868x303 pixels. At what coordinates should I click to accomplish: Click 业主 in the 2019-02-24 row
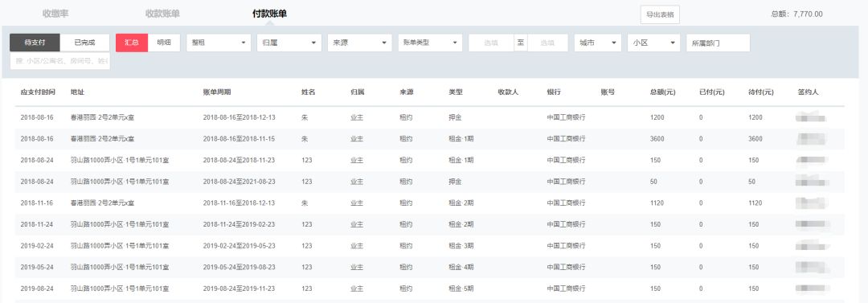click(357, 246)
